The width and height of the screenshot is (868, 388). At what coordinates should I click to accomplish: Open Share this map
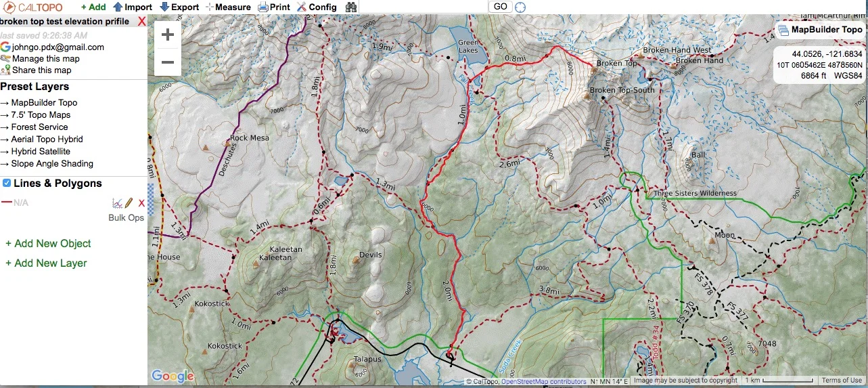(x=41, y=70)
